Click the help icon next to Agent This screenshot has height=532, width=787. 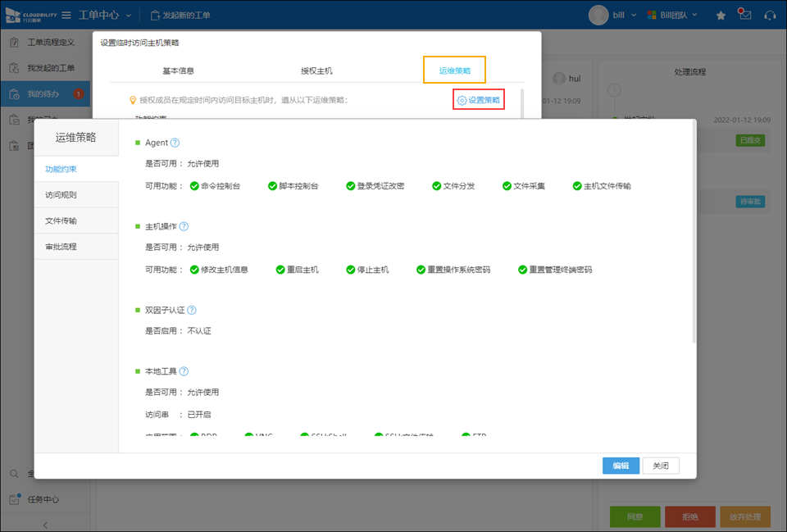pos(175,143)
